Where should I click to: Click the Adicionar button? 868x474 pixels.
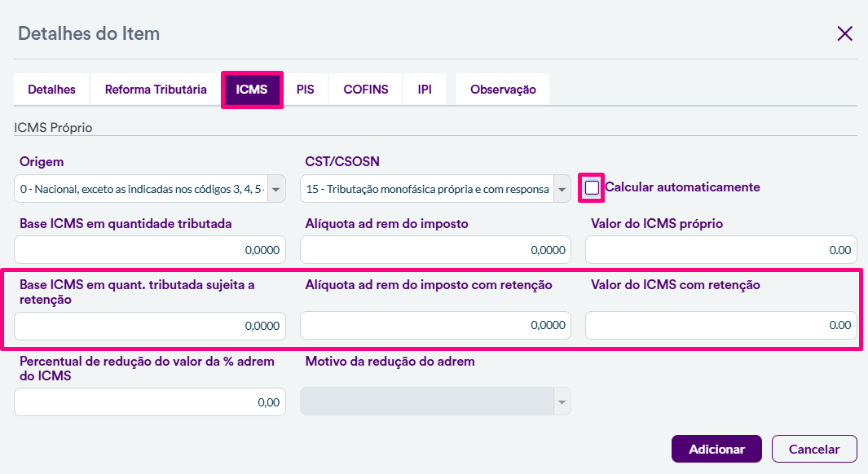click(x=716, y=449)
